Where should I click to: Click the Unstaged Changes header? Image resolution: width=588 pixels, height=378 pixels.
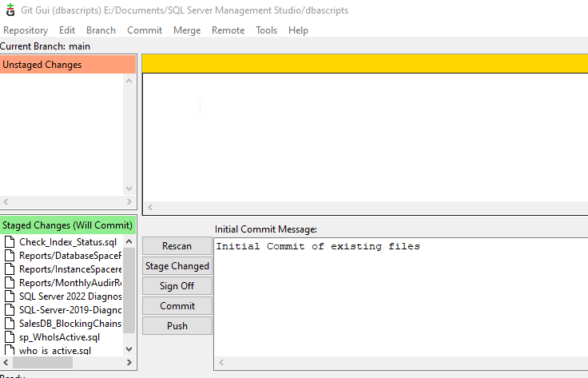coord(68,65)
